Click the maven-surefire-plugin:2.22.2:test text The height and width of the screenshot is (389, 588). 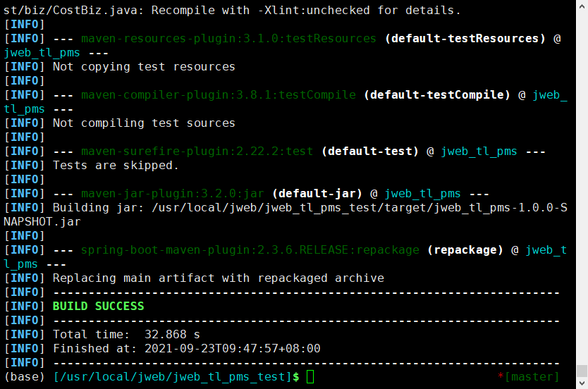tap(197, 152)
